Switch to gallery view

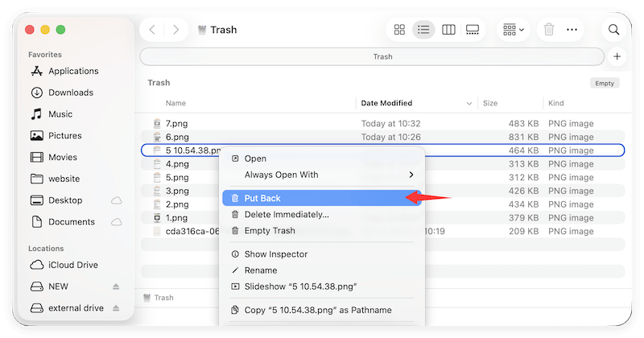[473, 30]
